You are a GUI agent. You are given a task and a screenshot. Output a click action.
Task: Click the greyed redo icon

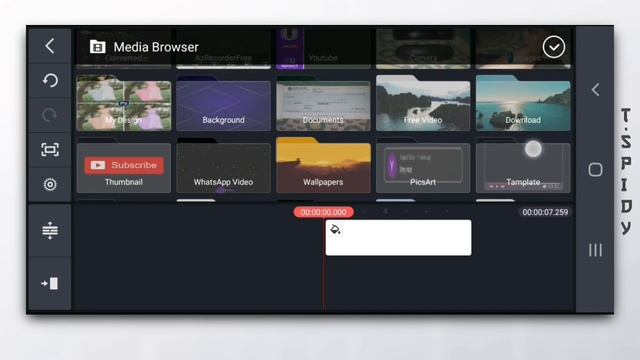click(x=50, y=115)
